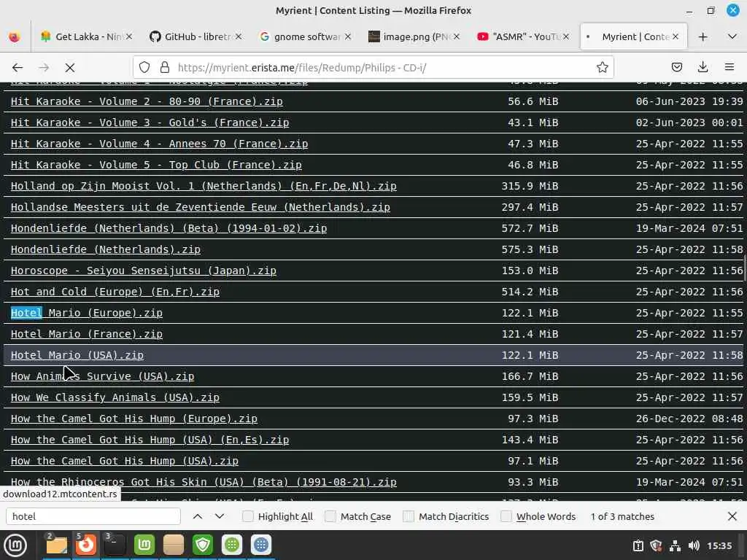
Task: Enable the Match Case checkbox
Action: coord(330,516)
